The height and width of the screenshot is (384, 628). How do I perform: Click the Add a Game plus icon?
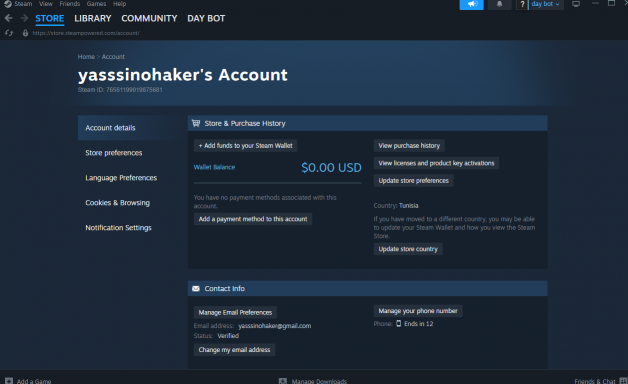point(9,381)
